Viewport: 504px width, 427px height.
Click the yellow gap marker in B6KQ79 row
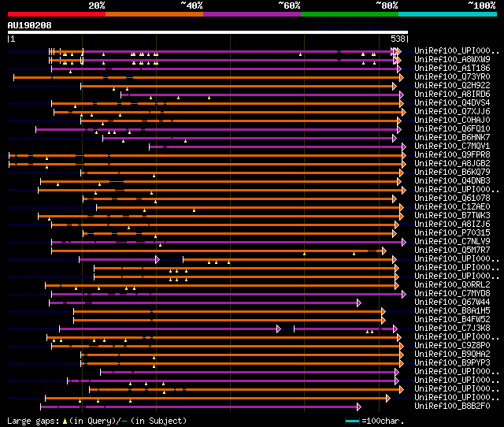click(x=154, y=176)
